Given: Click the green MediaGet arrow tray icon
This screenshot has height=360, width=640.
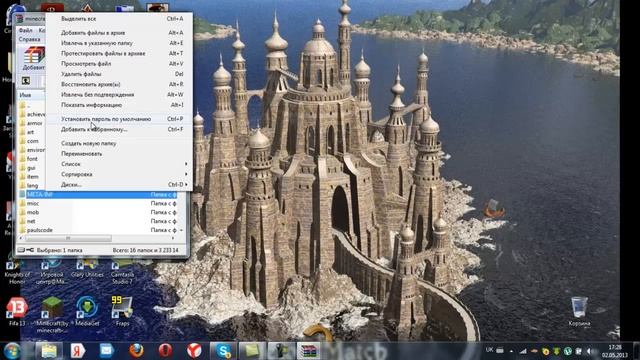Looking at the screenshot, I should [x=556, y=351].
